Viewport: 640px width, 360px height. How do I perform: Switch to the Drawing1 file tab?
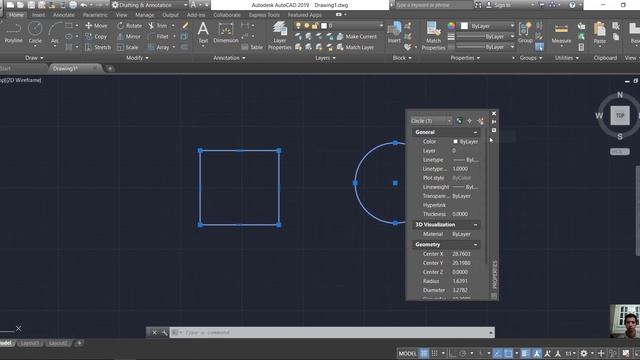tap(65, 69)
